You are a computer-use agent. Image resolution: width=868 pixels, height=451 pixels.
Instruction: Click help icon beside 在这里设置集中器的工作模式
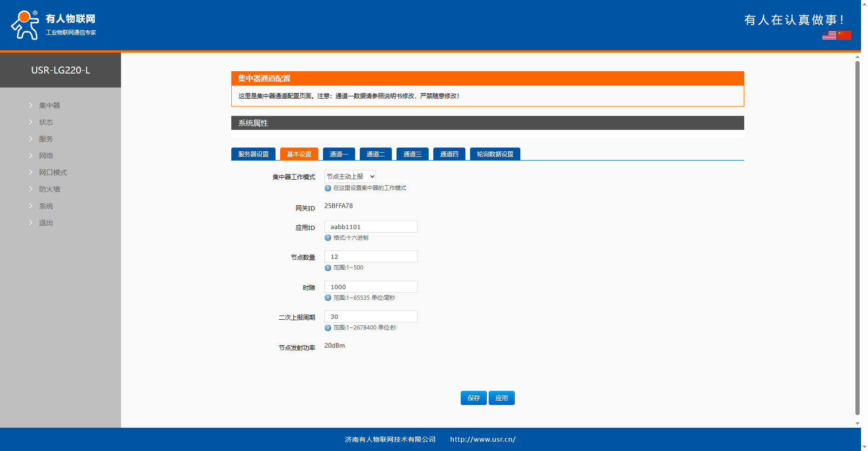328,188
